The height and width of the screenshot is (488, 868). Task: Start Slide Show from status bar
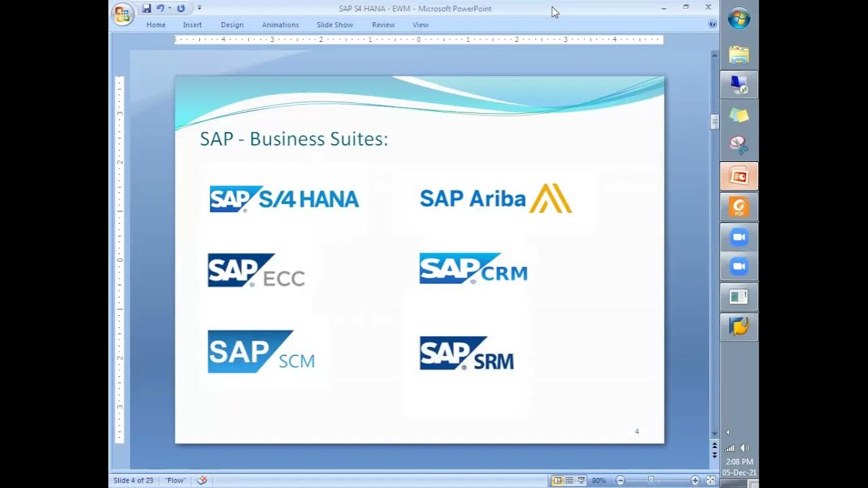click(581, 481)
